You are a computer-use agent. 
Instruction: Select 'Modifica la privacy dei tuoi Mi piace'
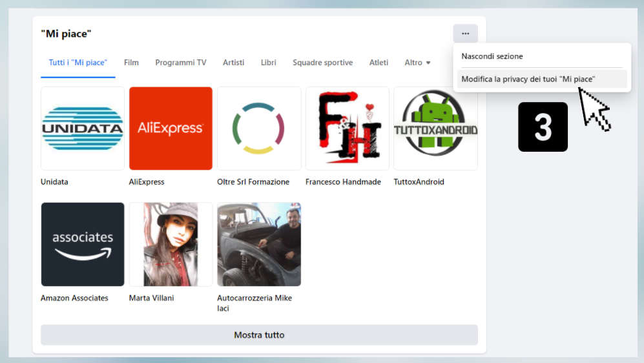542,79
